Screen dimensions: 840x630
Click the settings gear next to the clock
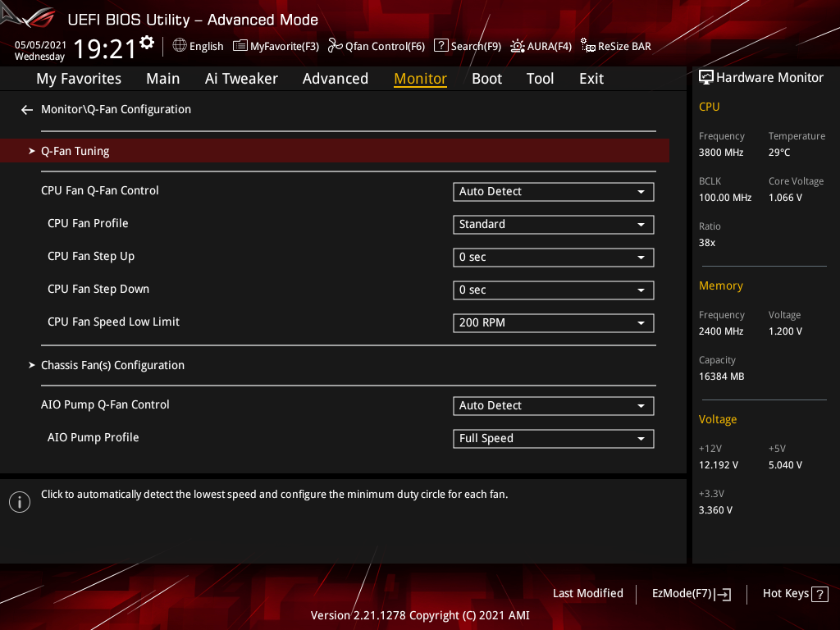pyautogui.click(x=147, y=43)
